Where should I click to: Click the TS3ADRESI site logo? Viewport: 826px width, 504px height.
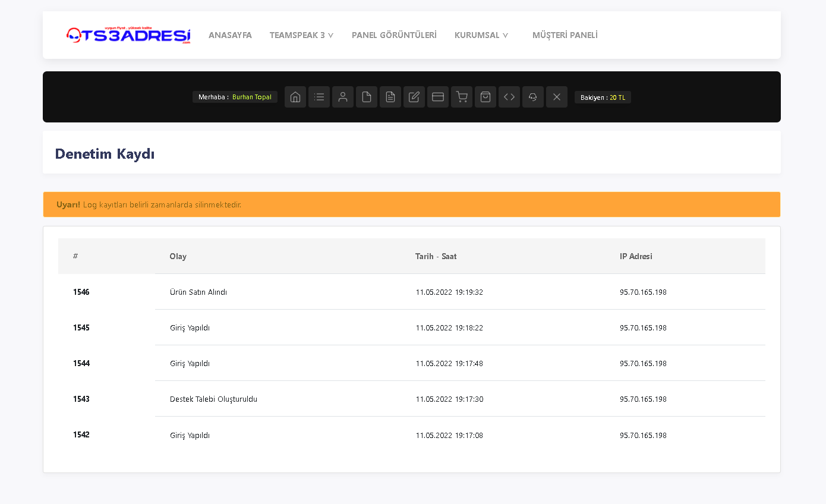[x=128, y=35]
